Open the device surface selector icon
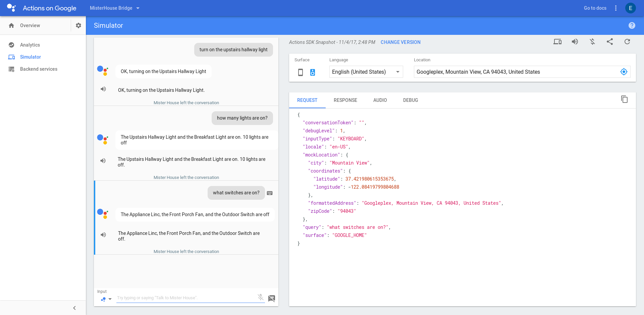644x315 pixels. [x=557, y=42]
